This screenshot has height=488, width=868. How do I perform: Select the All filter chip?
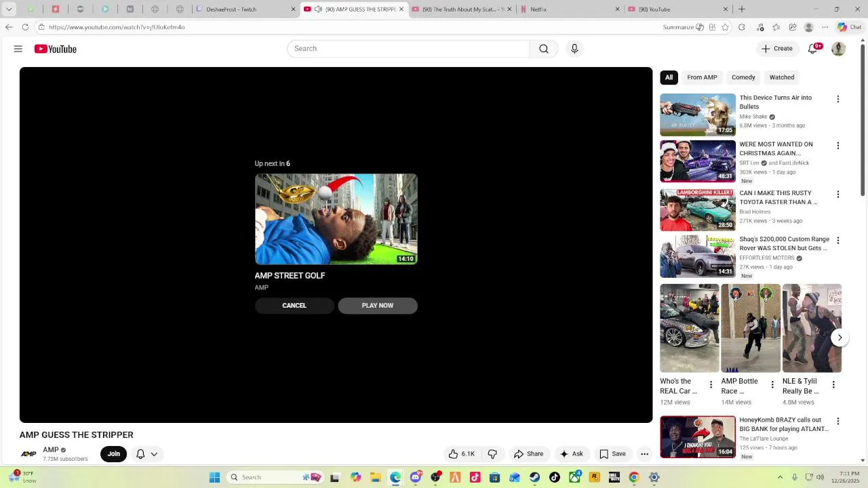[x=669, y=77]
